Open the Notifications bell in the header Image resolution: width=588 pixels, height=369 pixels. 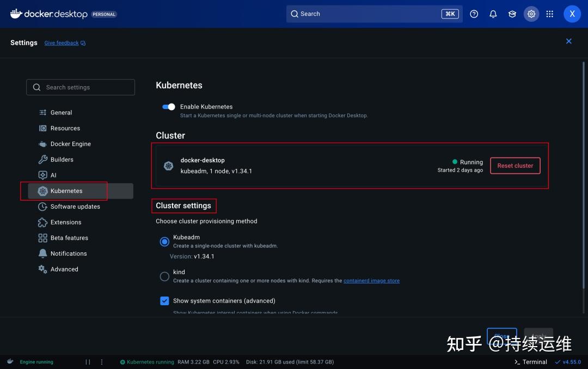coord(493,14)
